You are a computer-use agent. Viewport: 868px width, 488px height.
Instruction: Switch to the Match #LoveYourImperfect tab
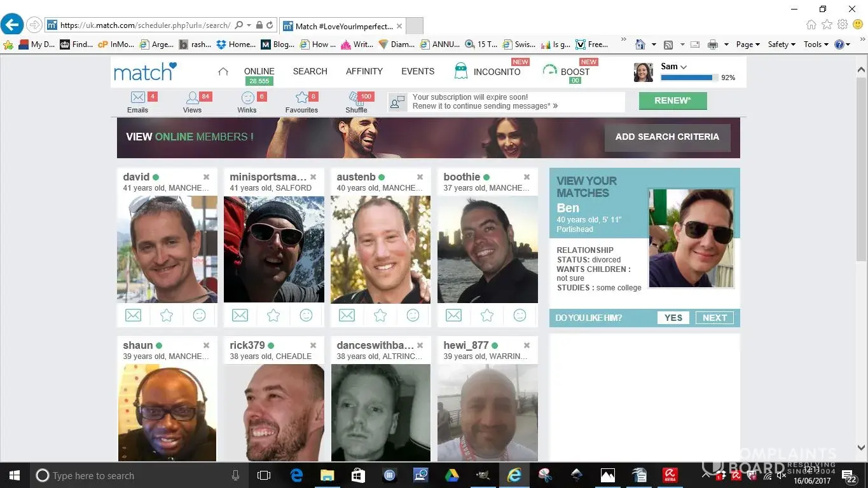click(343, 26)
